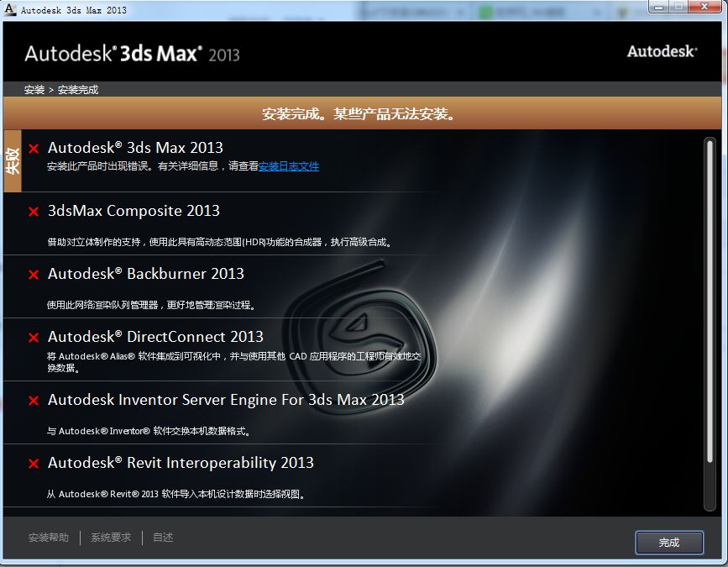This screenshot has width=728, height=567.
Task: Click the product list vertical scrollbar
Action: pos(710,324)
